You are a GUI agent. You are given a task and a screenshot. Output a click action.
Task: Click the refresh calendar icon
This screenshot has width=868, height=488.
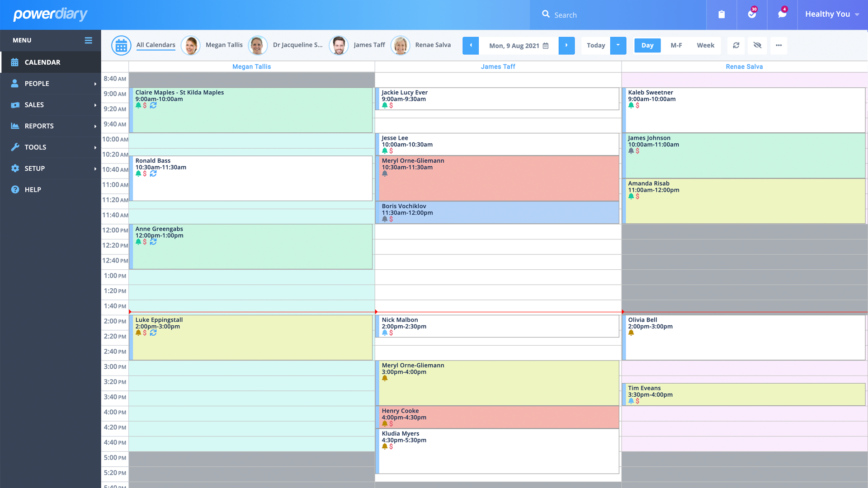coord(736,45)
